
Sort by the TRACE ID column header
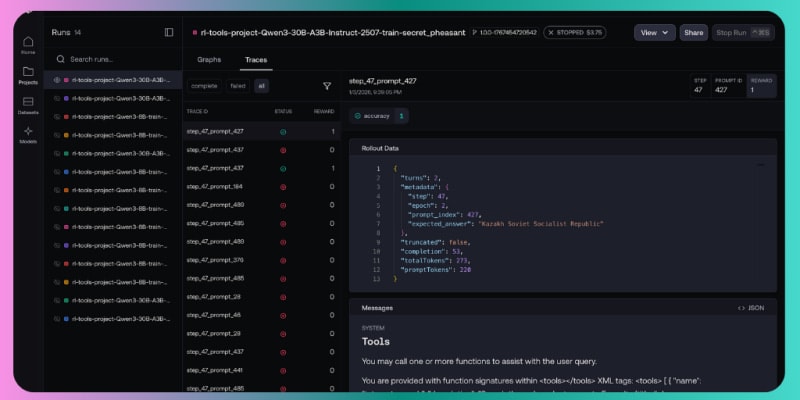point(197,111)
